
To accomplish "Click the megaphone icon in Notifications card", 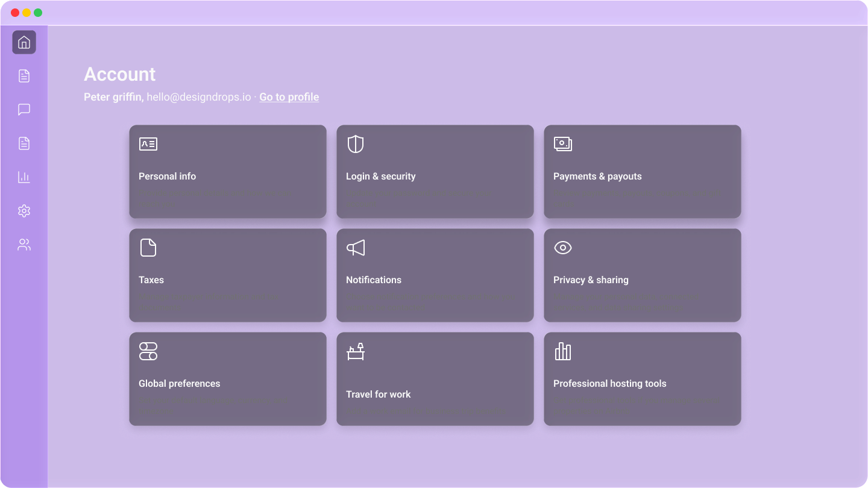I will (x=356, y=248).
